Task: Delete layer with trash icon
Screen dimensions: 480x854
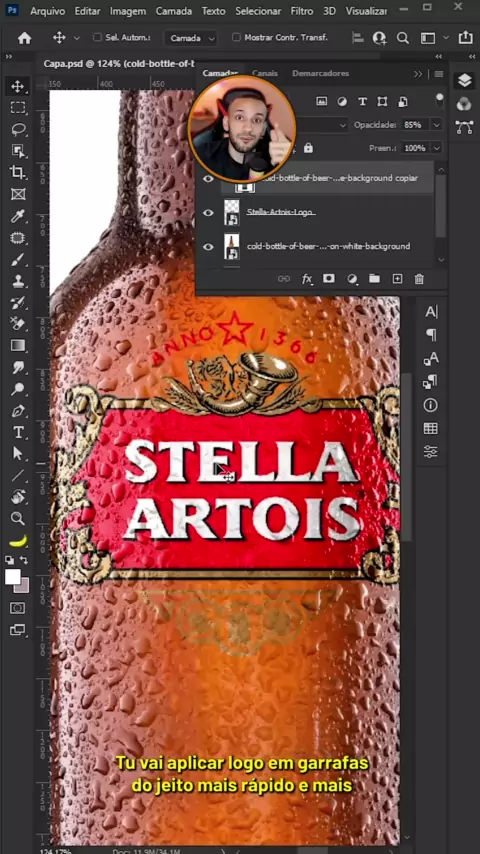Action: pos(419,279)
